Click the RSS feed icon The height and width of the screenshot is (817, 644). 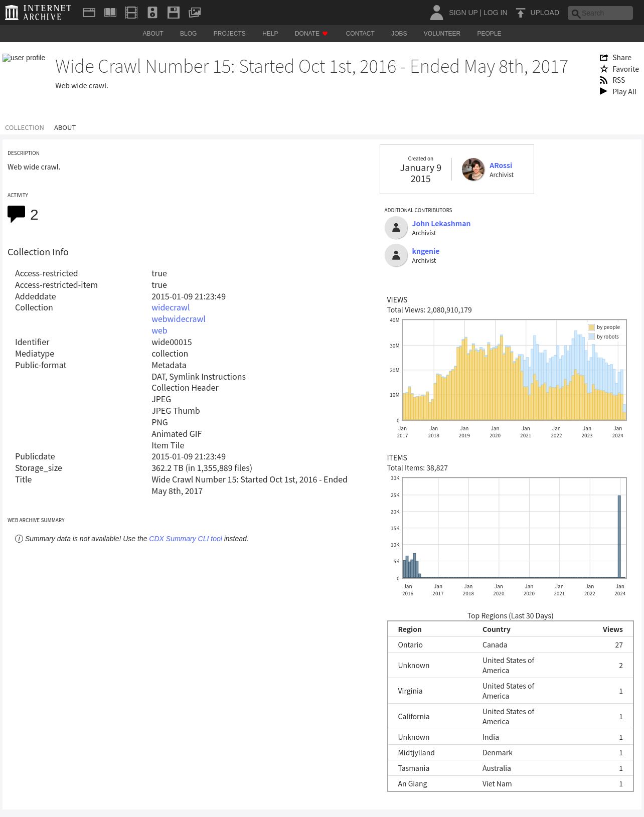604,80
